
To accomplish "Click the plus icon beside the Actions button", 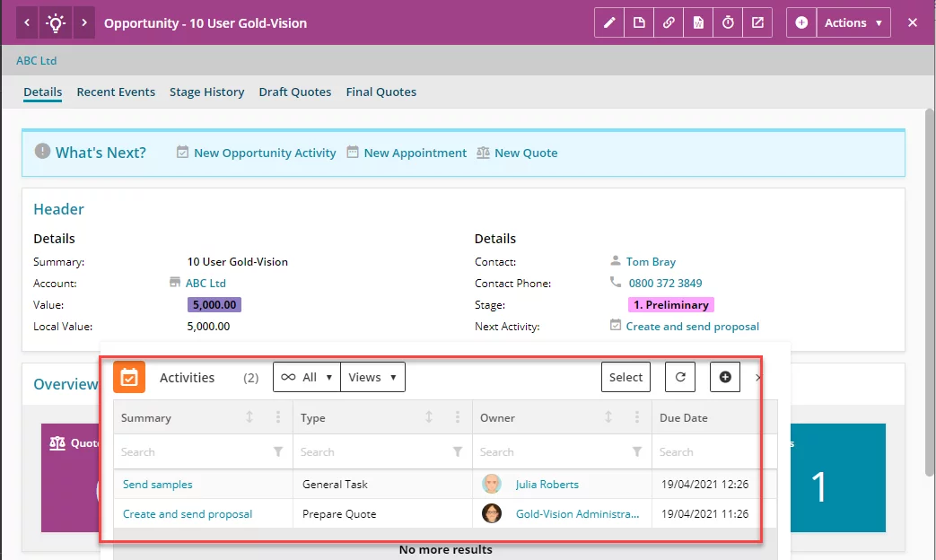I will pyautogui.click(x=801, y=22).
